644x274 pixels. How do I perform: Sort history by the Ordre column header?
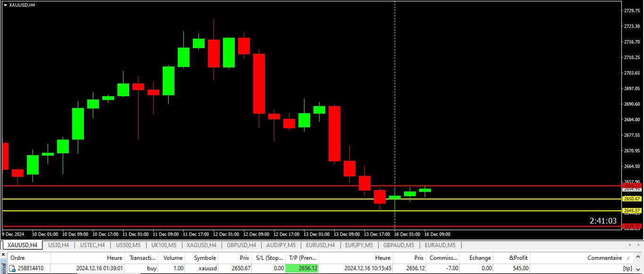coord(29,258)
